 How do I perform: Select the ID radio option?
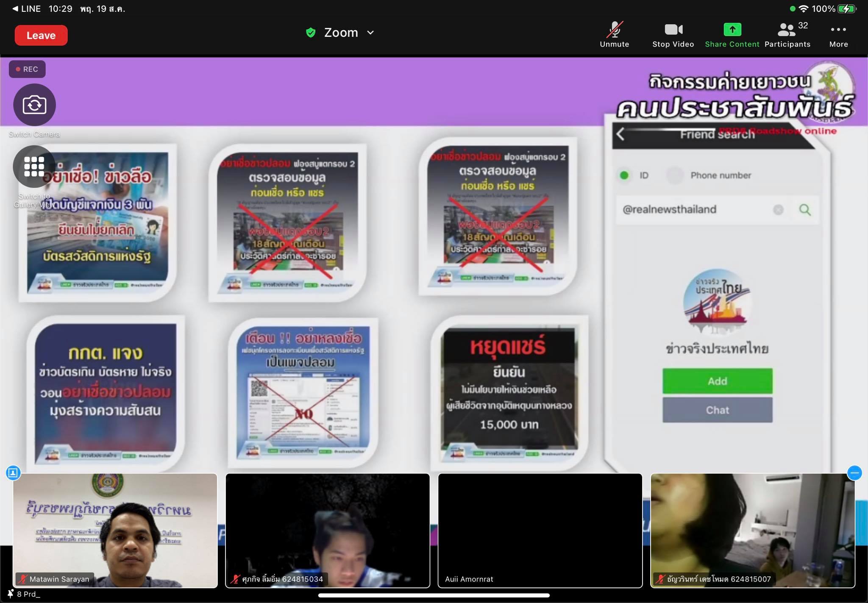pos(624,175)
